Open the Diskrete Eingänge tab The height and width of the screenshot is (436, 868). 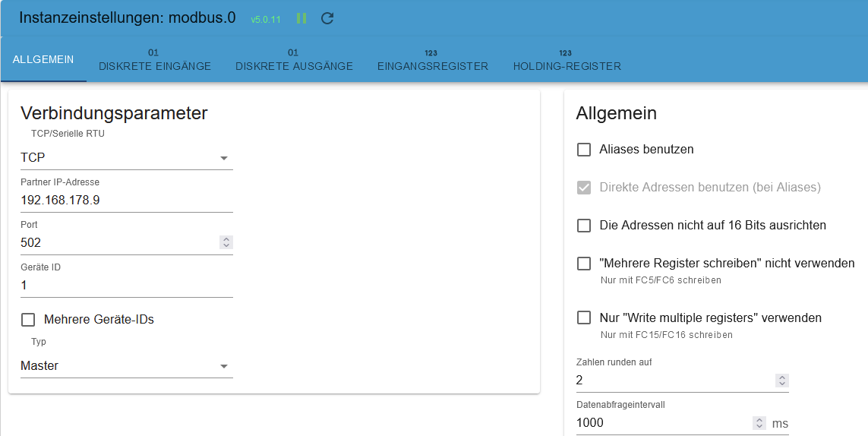155,61
